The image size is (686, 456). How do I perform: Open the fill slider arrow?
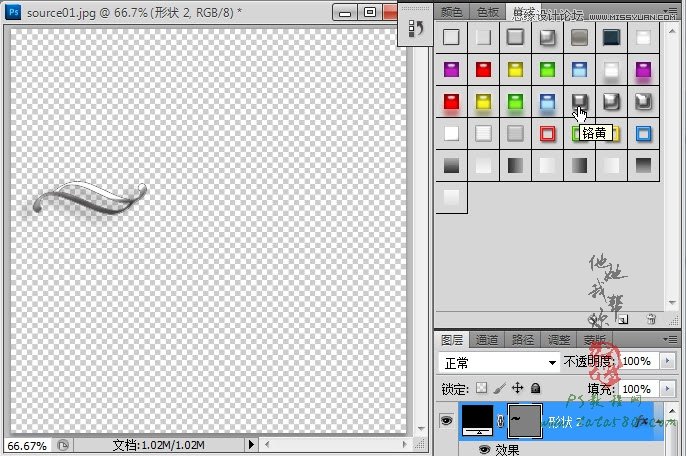coord(668,389)
